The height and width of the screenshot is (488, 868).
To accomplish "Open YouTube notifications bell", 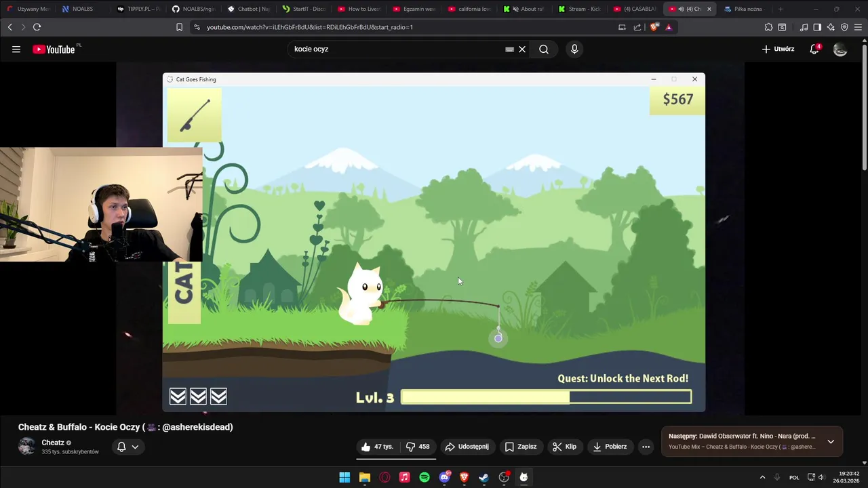I will pyautogui.click(x=814, y=49).
